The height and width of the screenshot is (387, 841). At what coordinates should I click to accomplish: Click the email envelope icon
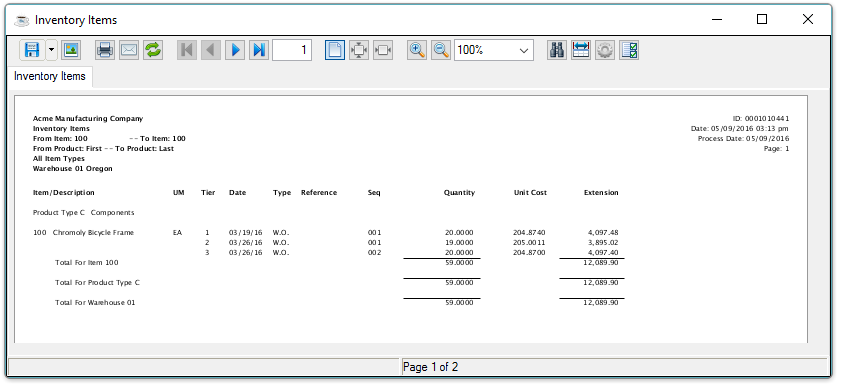(129, 50)
